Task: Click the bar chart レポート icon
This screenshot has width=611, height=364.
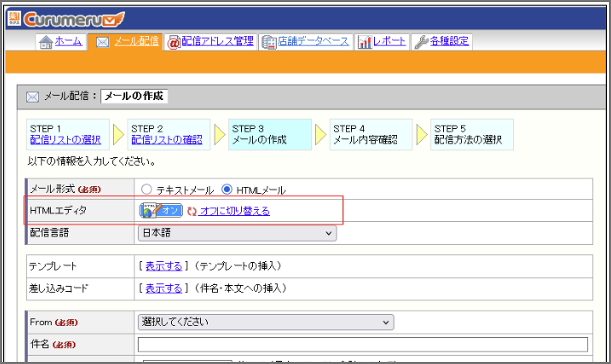Action: pyautogui.click(x=365, y=42)
